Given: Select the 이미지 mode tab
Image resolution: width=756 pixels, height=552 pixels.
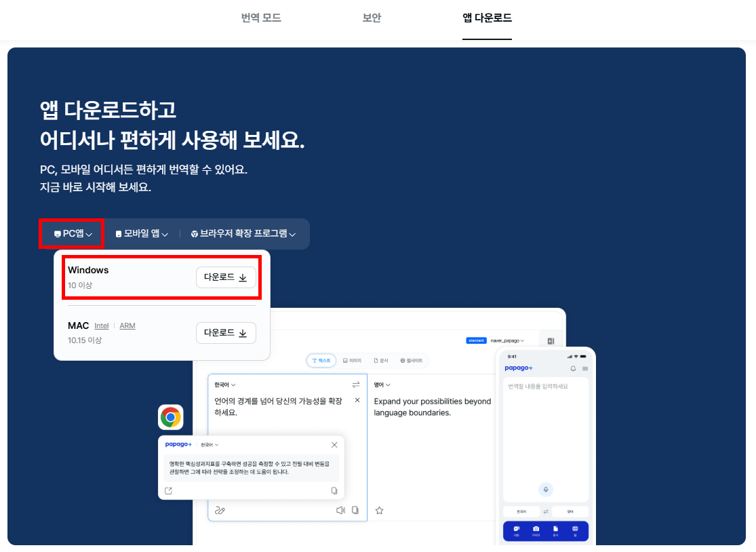Looking at the screenshot, I should coord(352,361).
